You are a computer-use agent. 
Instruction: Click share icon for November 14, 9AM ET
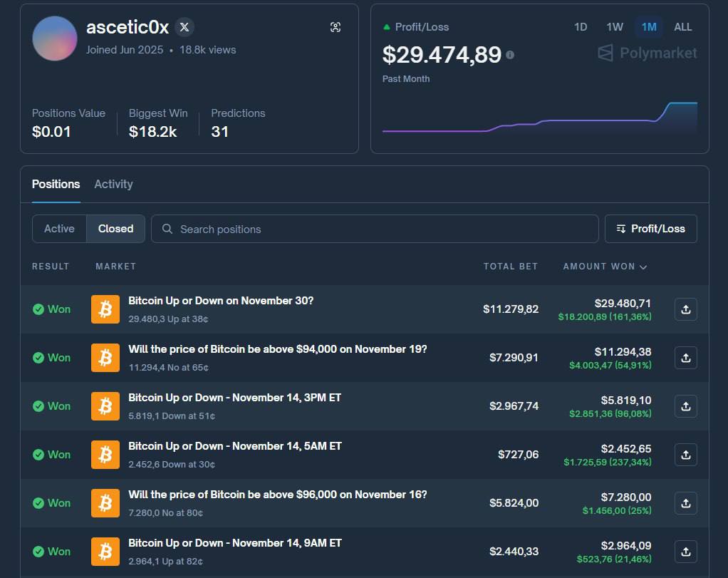[685, 552]
